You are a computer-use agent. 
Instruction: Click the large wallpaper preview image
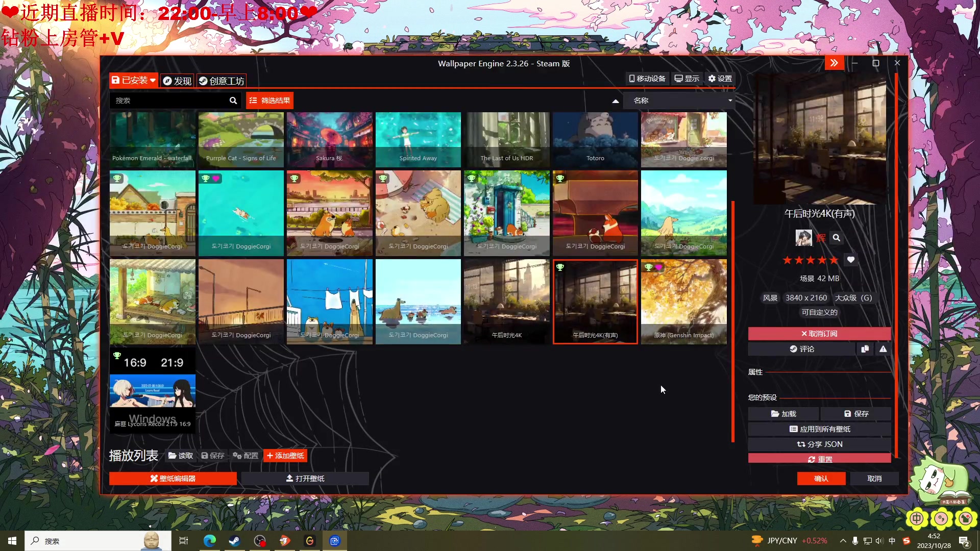click(x=819, y=139)
